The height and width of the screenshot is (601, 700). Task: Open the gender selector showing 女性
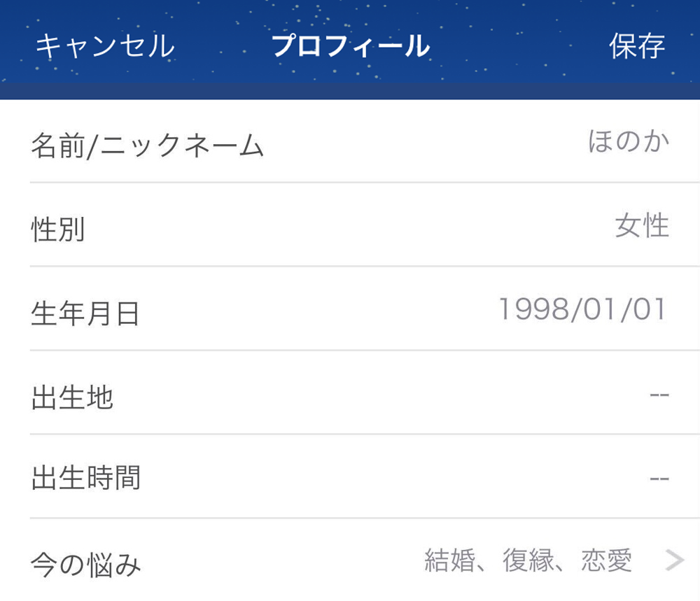click(x=642, y=226)
